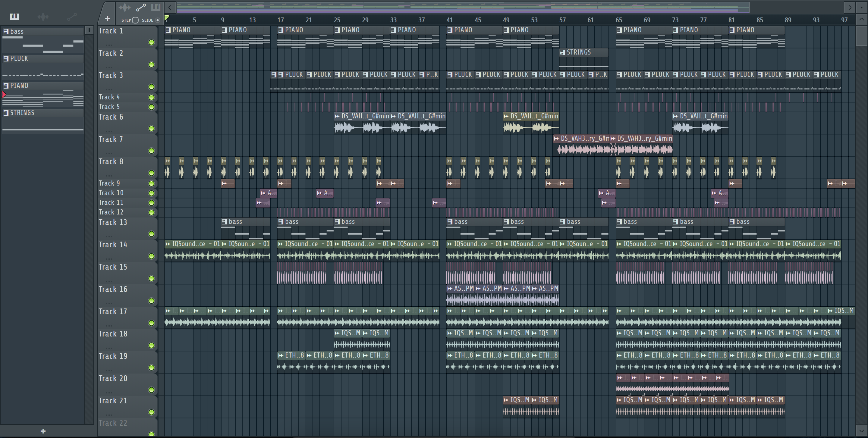Viewport: 868px width, 438px height.
Task: Enable the STEP edit mode checkbox
Action: pyautogui.click(x=135, y=20)
